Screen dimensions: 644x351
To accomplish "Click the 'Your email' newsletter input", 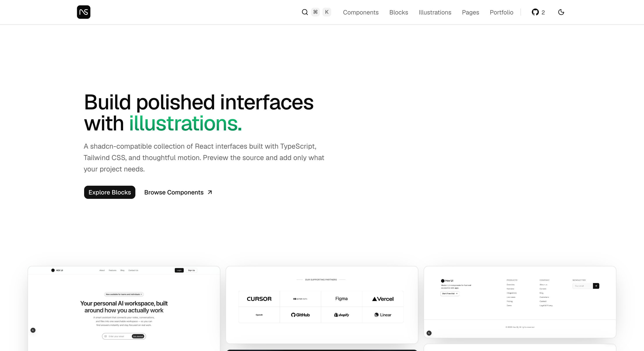I will point(582,286).
